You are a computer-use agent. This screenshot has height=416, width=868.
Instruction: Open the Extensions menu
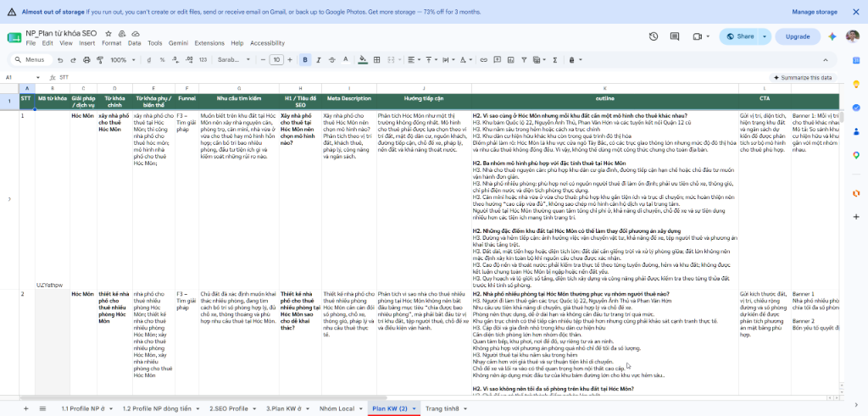pyautogui.click(x=209, y=43)
